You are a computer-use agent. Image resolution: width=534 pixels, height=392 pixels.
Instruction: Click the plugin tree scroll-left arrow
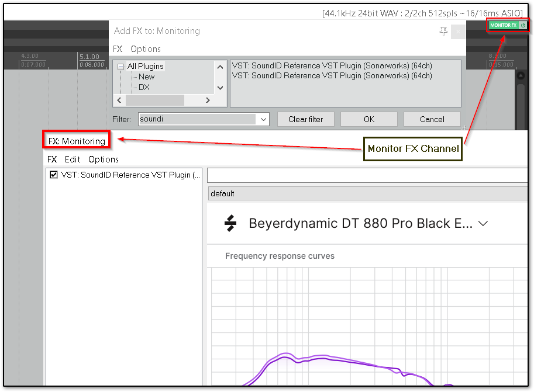tap(119, 100)
